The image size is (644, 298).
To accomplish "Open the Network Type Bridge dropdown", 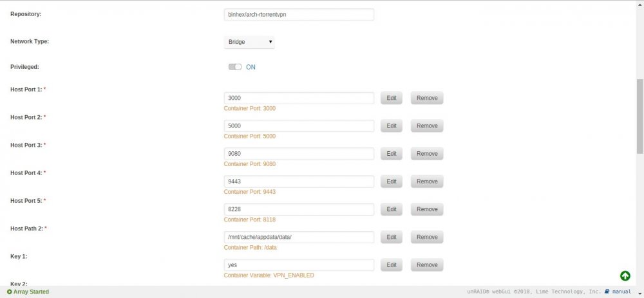I will (x=249, y=42).
